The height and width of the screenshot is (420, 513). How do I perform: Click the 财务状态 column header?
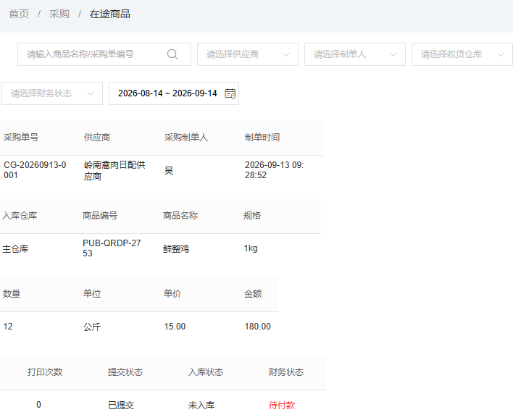(286, 372)
